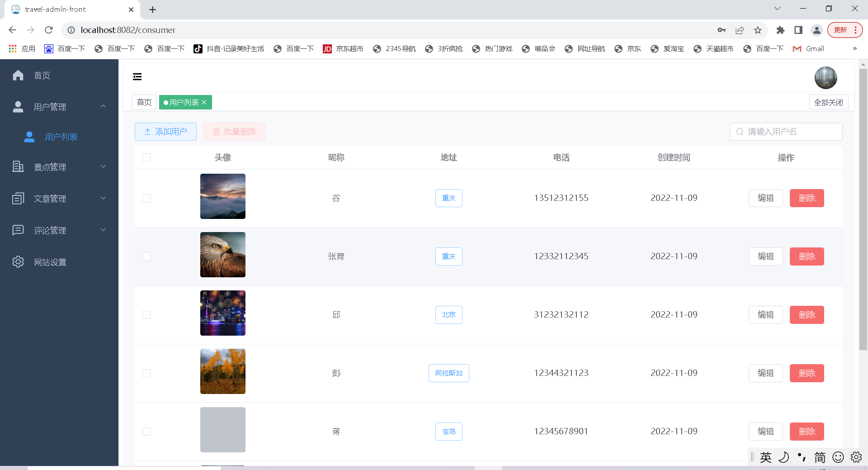Click the 用户列表 blue user icon
868x470 pixels.
tap(29, 137)
